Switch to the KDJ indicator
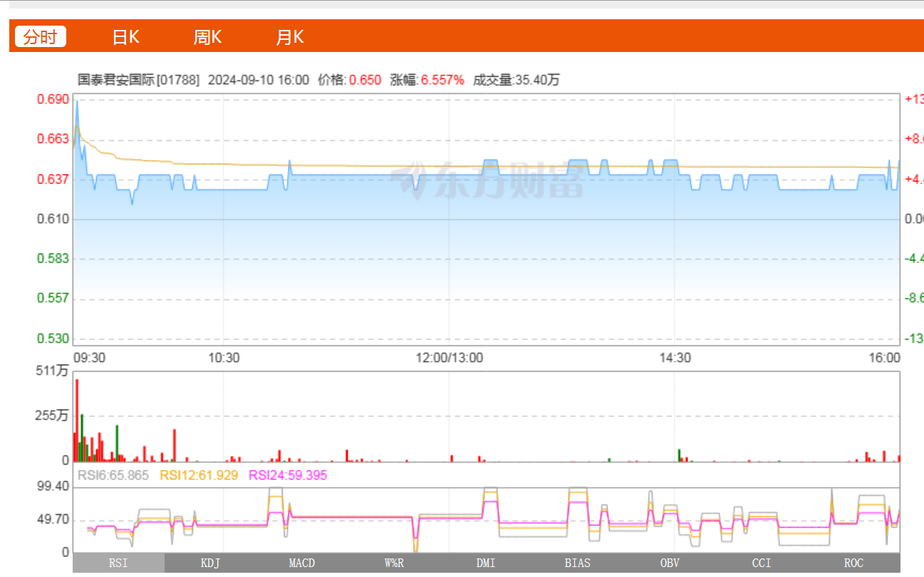924x577 pixels. [x=210, y=563]
